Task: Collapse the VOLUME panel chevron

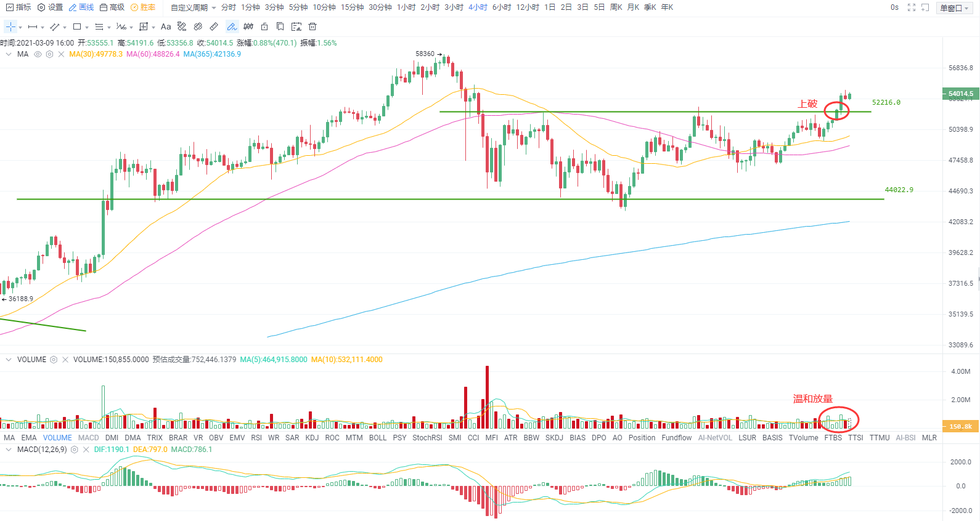Action: pos(9,360)
